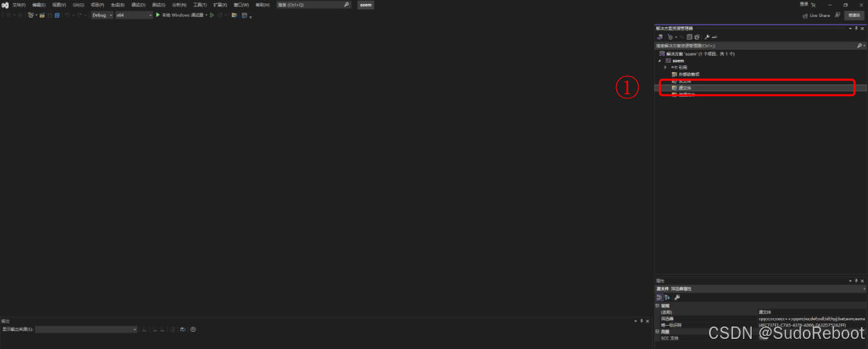The image size is (868, 349).
Task: Open the 项目(P) menu
Action: pos(98,5)
